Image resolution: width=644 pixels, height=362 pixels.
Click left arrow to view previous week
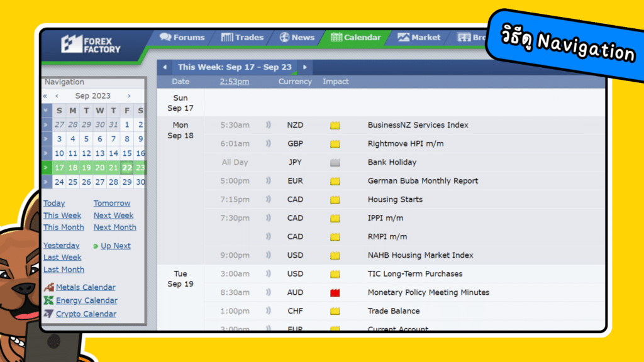tap(165, 67)
